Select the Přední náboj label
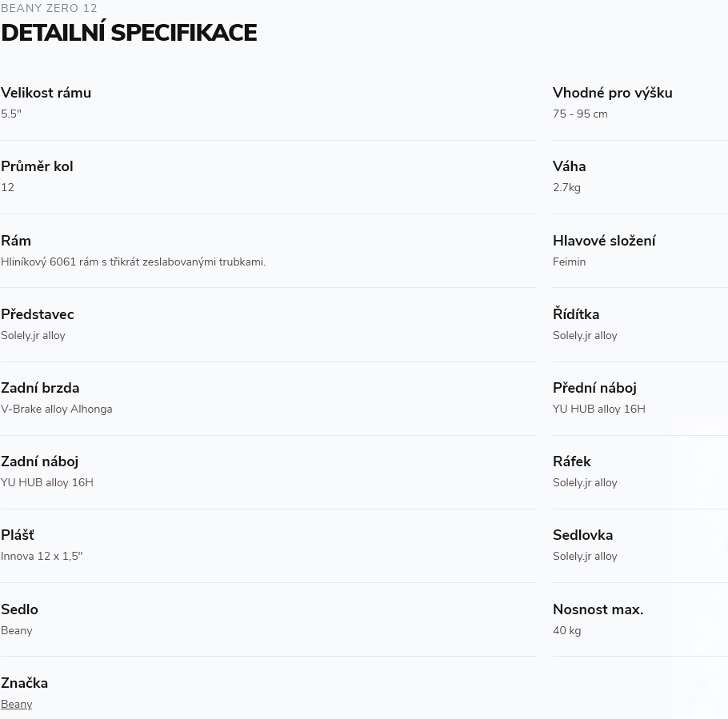Image resolution: width=728 pixels, height=719 pixels. point(594,388)
